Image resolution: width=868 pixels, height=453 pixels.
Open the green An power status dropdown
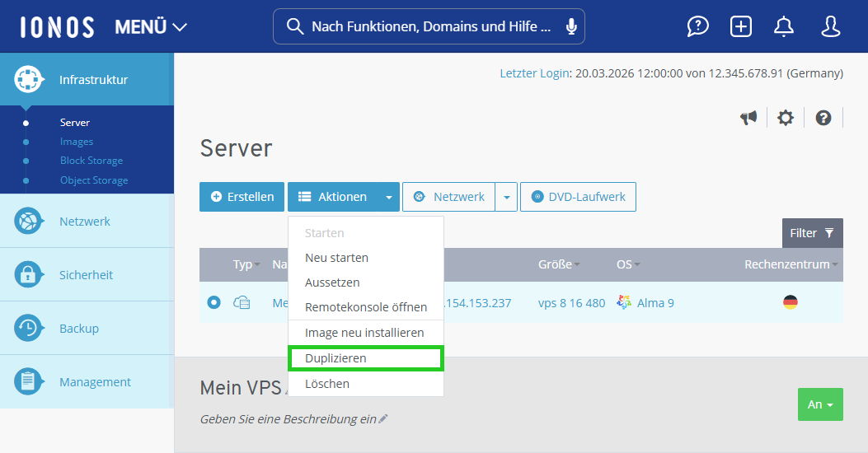pos(820,404)
